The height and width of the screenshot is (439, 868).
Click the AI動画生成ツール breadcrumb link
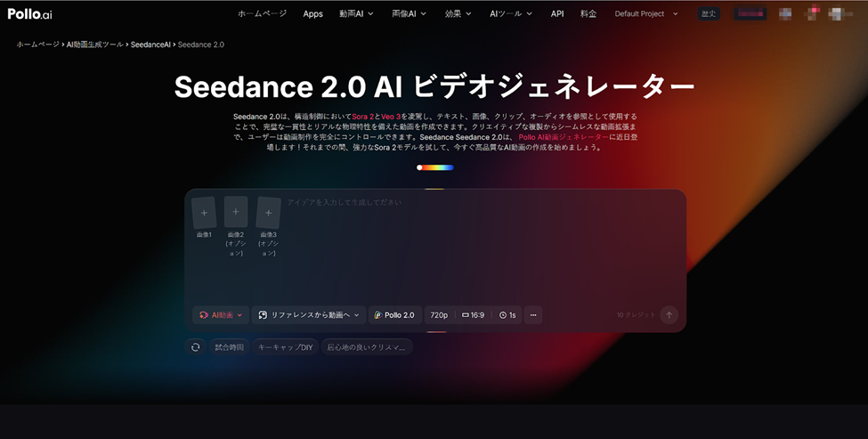[94, 45]
